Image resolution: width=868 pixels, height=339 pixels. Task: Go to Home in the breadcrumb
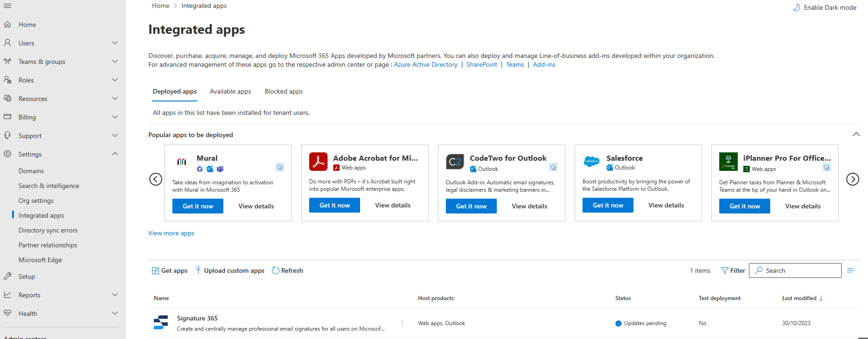(160, 6)
